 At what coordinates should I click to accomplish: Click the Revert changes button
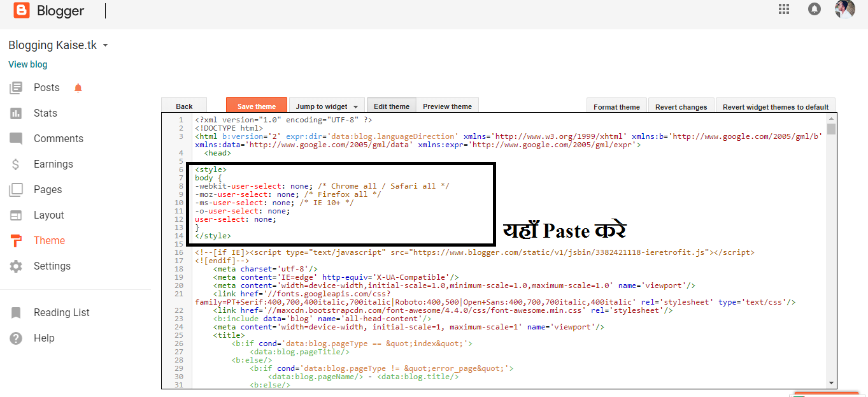coord(681,107)
